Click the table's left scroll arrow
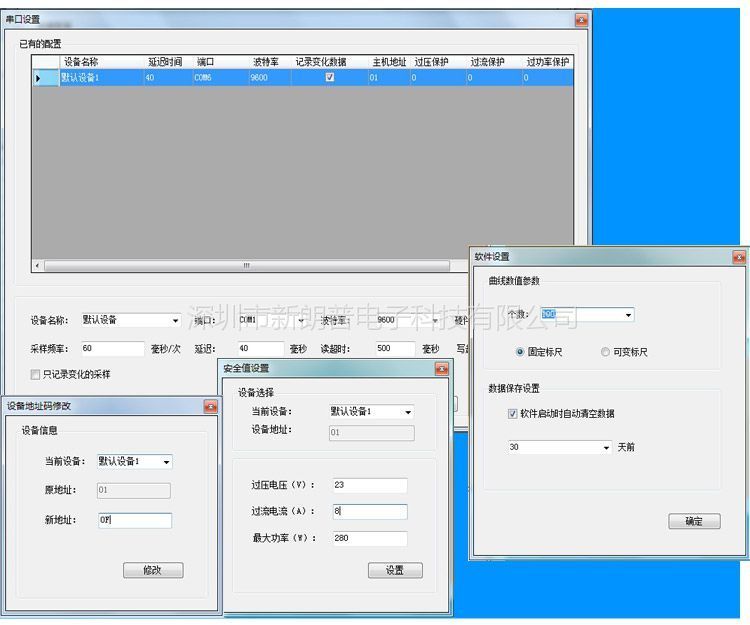750x625 pixels. coord(38,266)
